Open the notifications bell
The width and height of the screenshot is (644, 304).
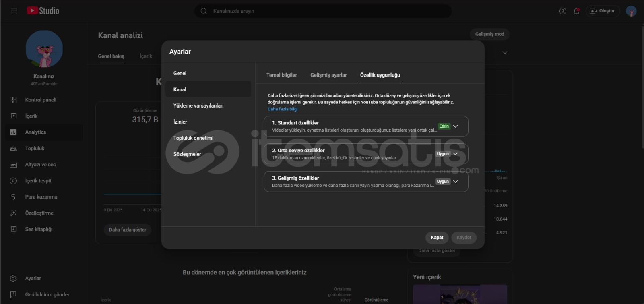tap(576, 11)
